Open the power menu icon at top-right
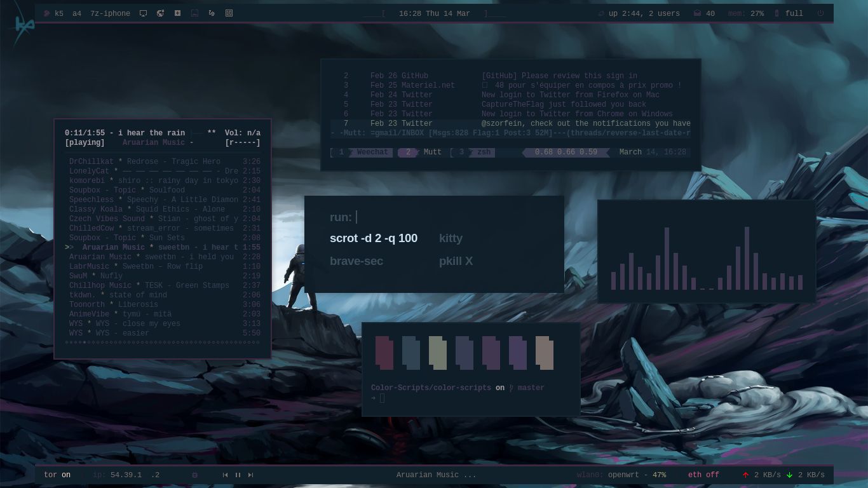This screenshot has height=488, width=868. click(x=820, y=13)
